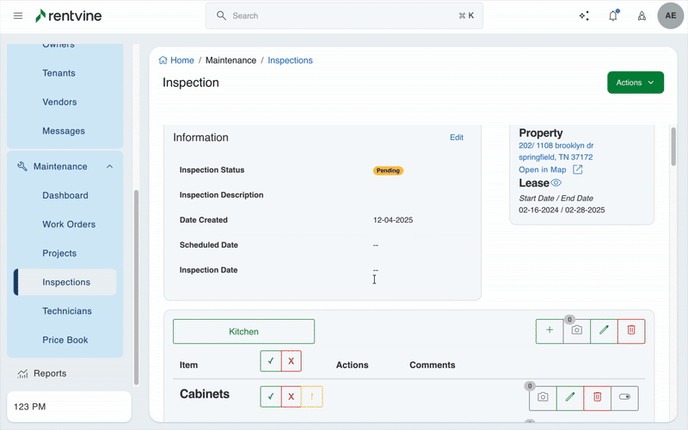Open the notifications bell

tap(613, 16)
